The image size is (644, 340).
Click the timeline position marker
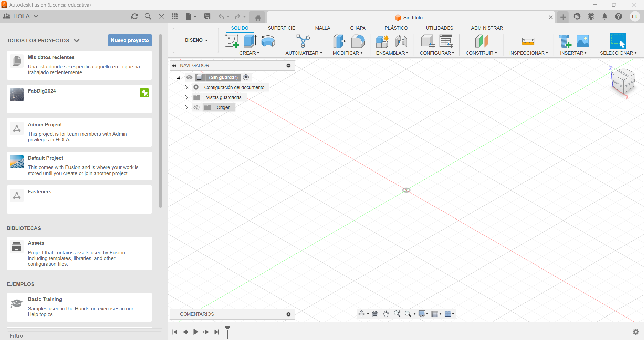point(228,332)
